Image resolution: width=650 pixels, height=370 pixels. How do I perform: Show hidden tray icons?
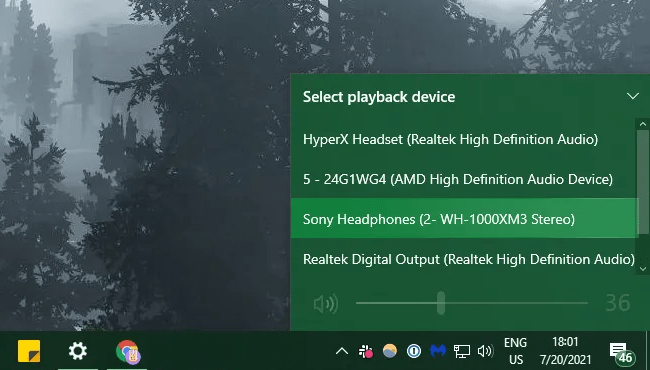(x=342, y=351)
